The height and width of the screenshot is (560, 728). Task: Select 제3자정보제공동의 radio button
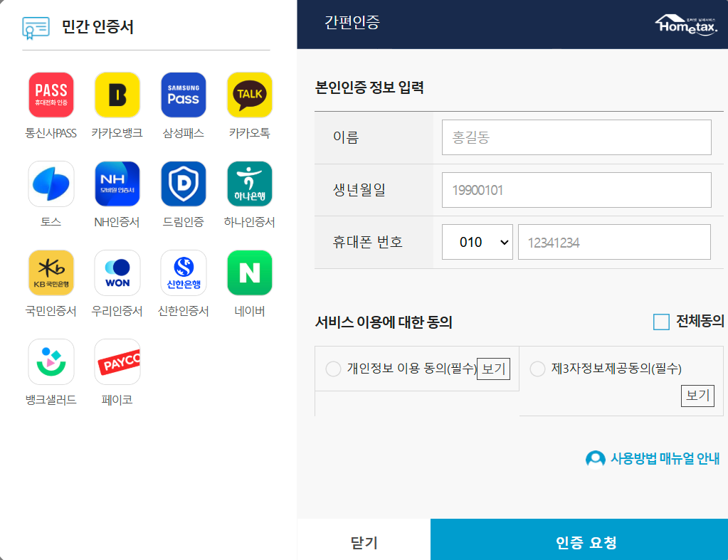coord(538,369)
